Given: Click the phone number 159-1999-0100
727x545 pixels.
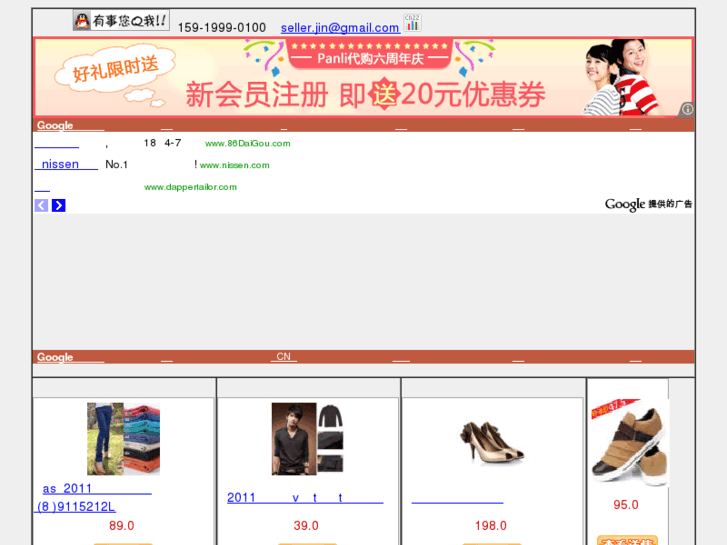Looking at the screenshot, I should 222,28.
